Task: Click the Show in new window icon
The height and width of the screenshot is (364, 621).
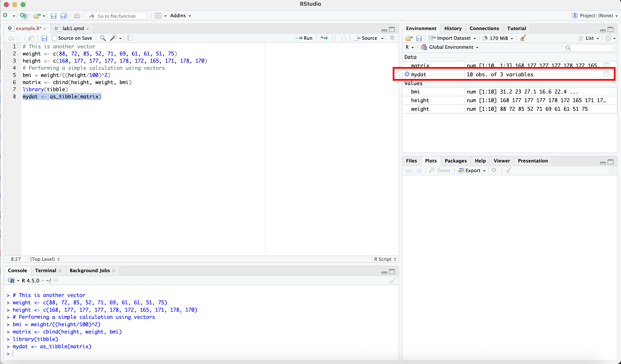Action: (x=31, y=38)
